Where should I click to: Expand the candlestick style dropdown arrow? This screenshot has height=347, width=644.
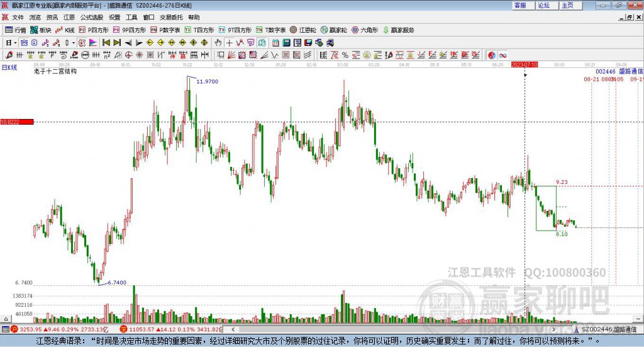[x=74, y=43]
